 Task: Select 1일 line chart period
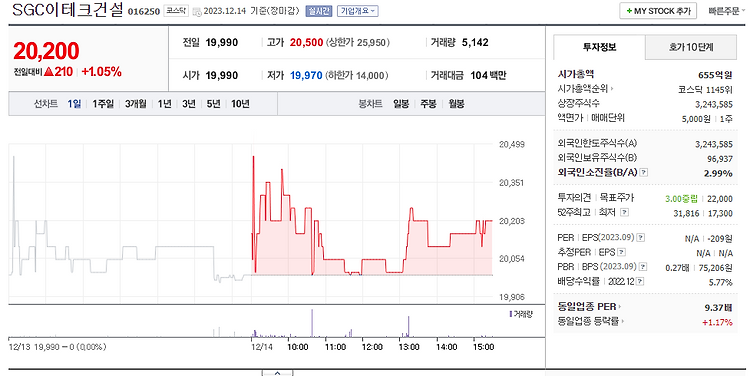(x=74, y=104)
